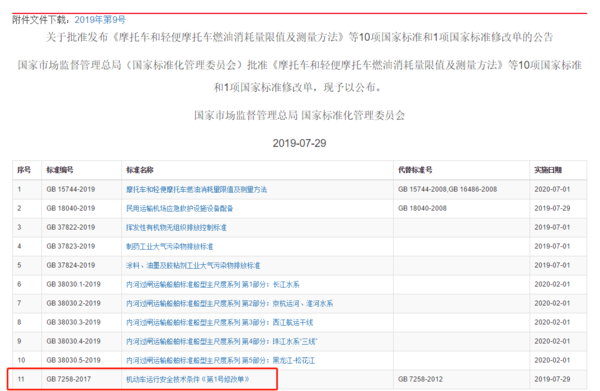Viewport: 600px width, 391px height.
Task: Open standard 涂料、油墨及胶粘剂工业大气污染物排放标准
Action: pyautogui.click(x=193, y=266)
